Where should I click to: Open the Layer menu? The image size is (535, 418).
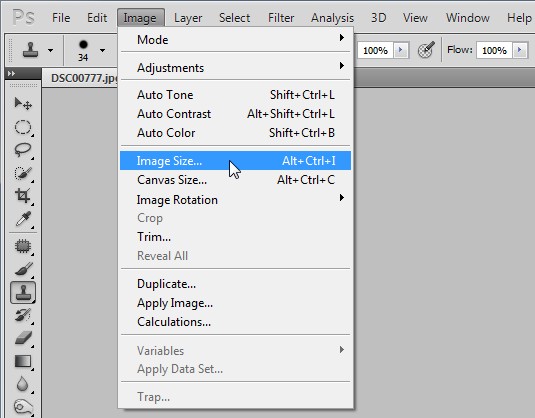188,18
